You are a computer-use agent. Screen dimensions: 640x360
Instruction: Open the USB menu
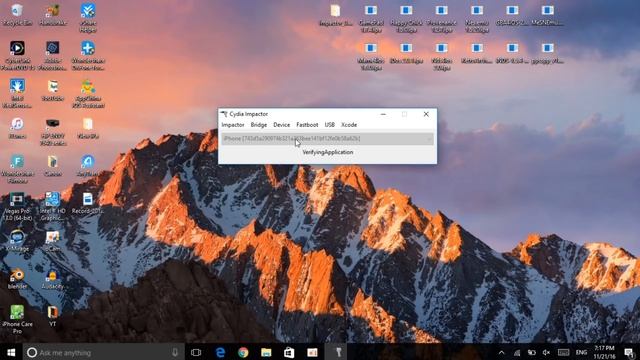click(330, 125)
